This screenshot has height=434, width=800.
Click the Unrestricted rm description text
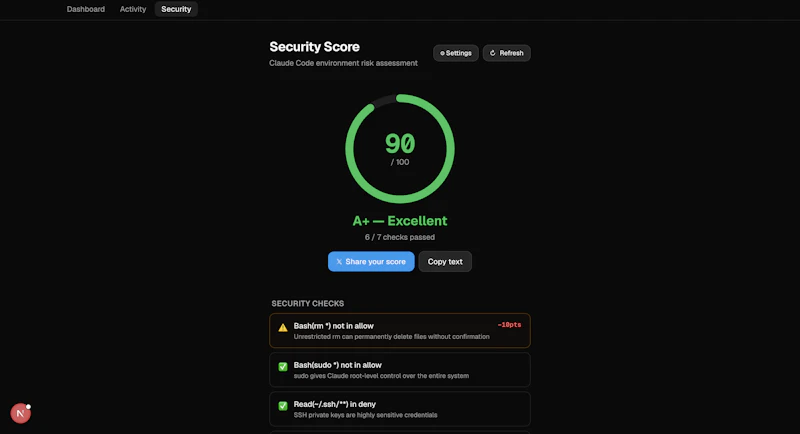(391, 337)
